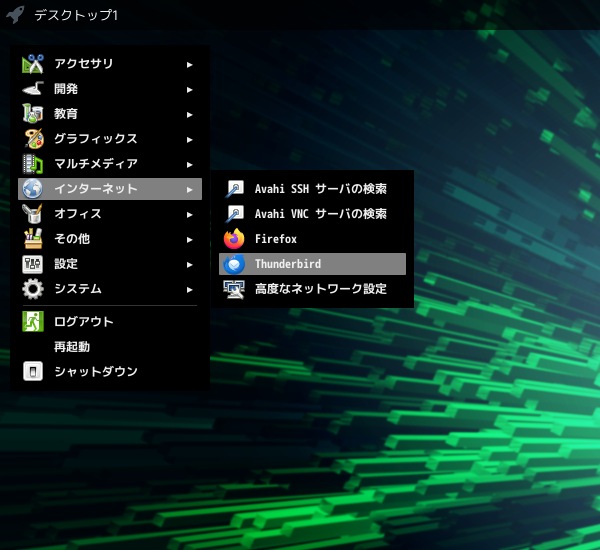Click the rocket launcher icon in top panel
Viewport: 600px width, 550px height.
[15, 15]
